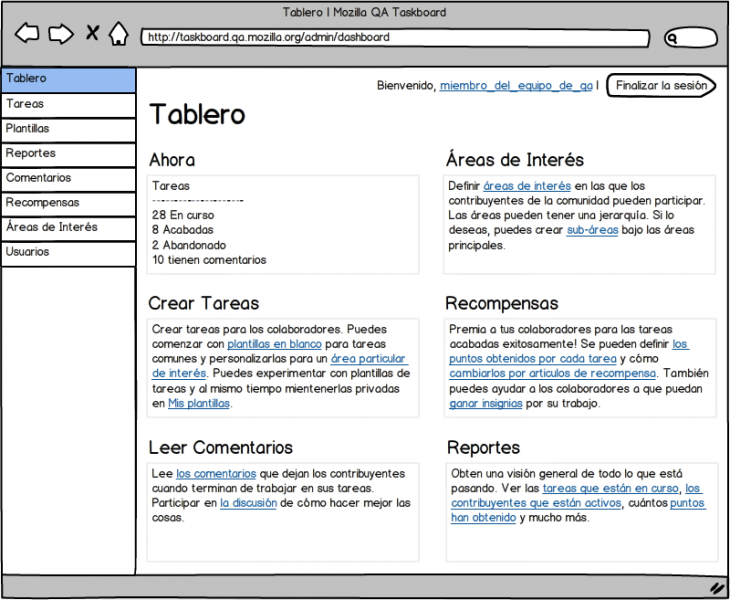Open the miembro_del_equipo_de_qa profile link

click(x=516, y=86)
